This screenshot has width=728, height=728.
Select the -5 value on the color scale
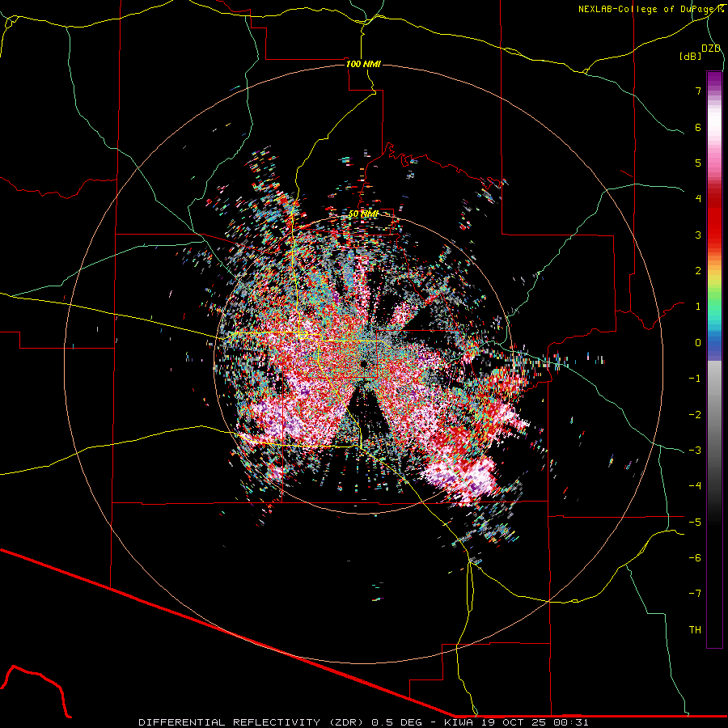coord(695,523)
